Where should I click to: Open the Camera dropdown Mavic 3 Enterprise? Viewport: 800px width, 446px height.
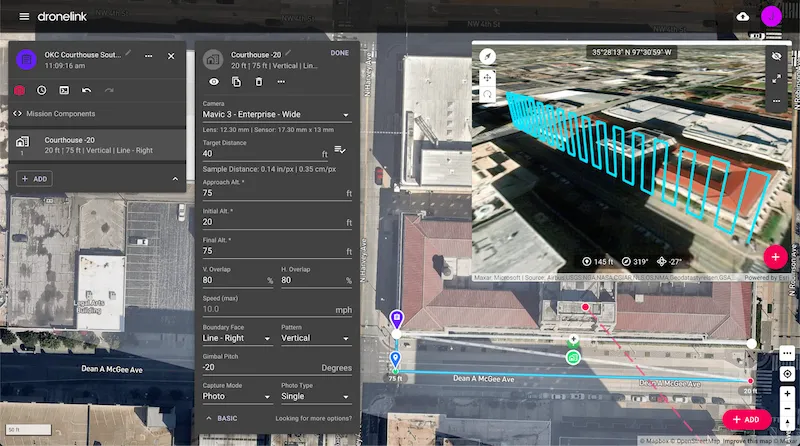coord(277,115)
